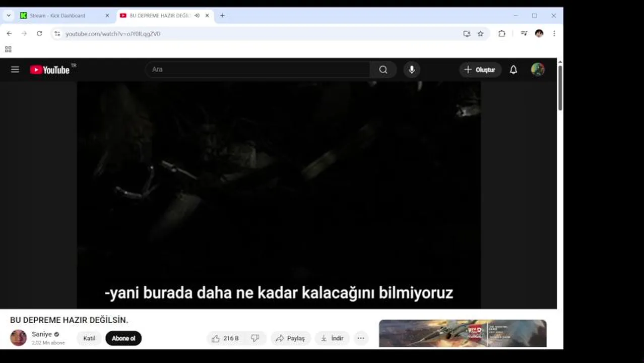Open YouTube account avatar menu
The width and height of the screenshot is (644, 363).
click(x=538, y=70)
